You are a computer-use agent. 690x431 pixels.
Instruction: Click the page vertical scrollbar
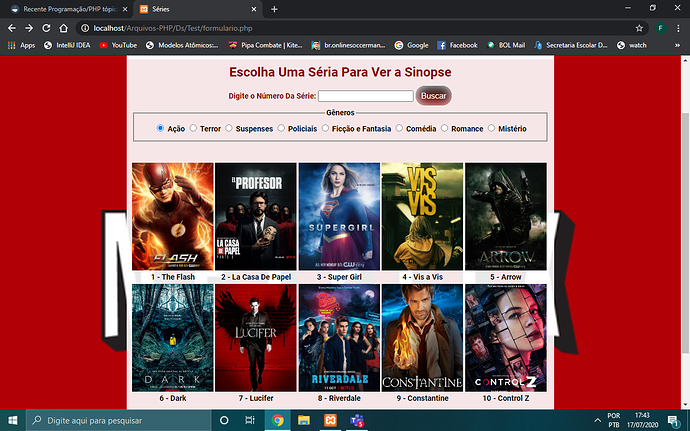686,232
